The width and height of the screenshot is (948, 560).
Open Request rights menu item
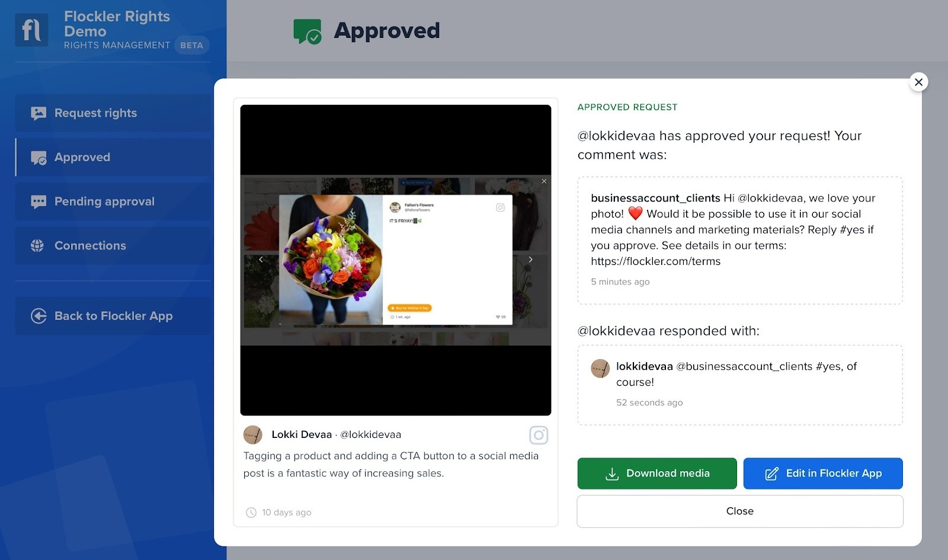click(x=113, y=113)
